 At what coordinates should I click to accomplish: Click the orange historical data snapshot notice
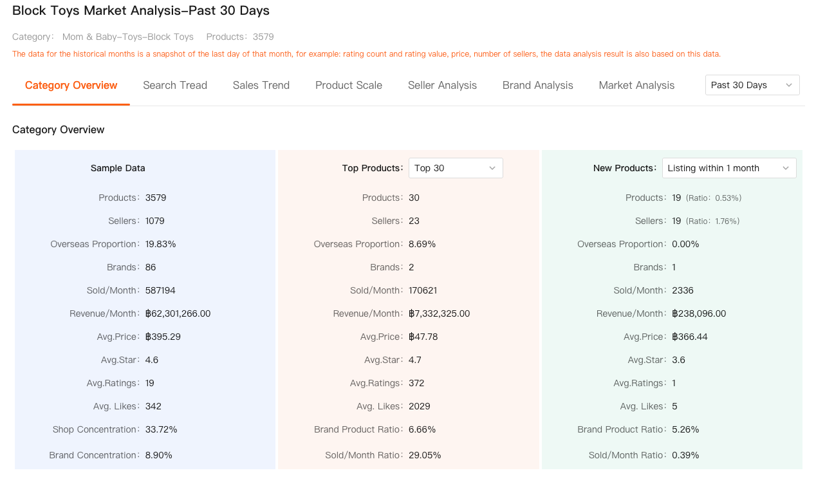coord(366,54)
